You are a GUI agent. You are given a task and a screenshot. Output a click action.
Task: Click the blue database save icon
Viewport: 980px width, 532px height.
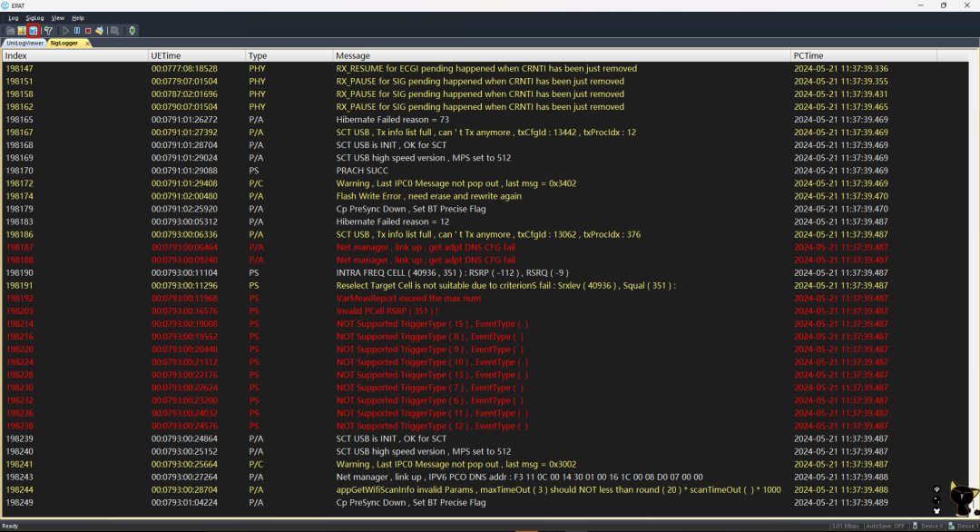click(x=34, y=31)
